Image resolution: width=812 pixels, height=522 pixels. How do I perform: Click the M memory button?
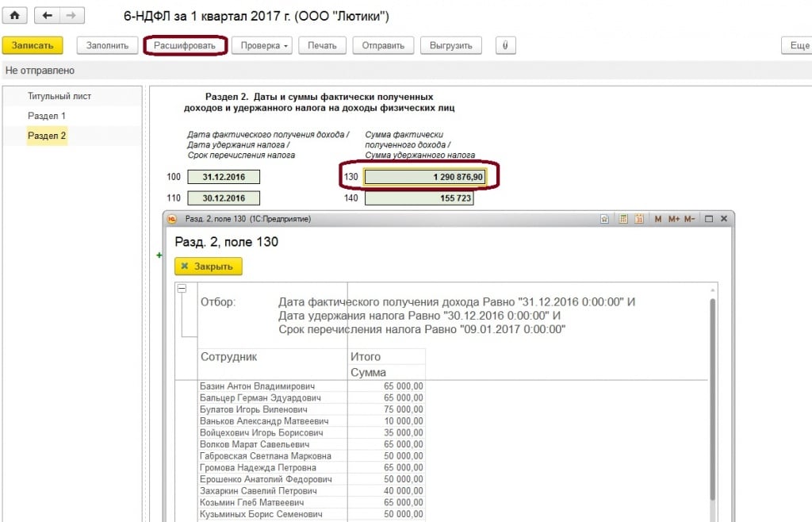[658, 218]
